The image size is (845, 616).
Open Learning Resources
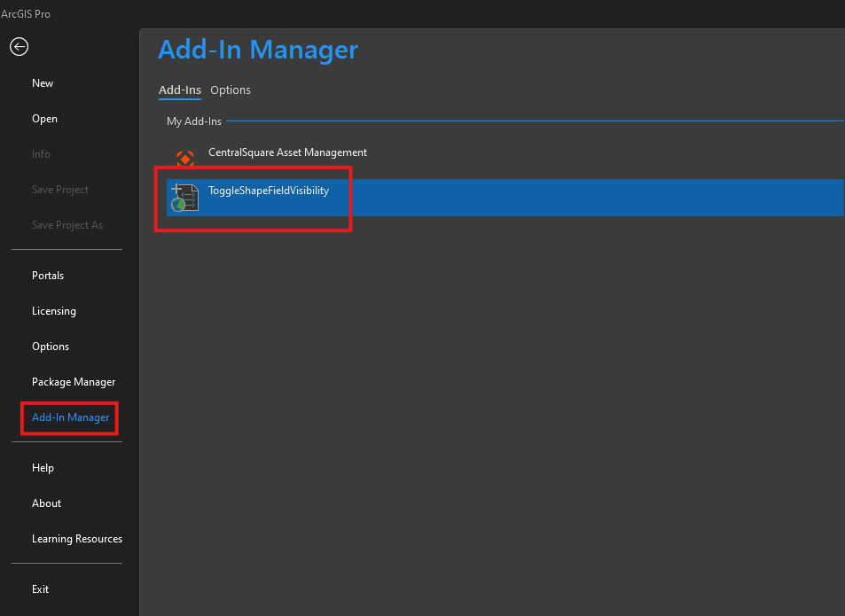pyautogui.click(x=77, y=539)
